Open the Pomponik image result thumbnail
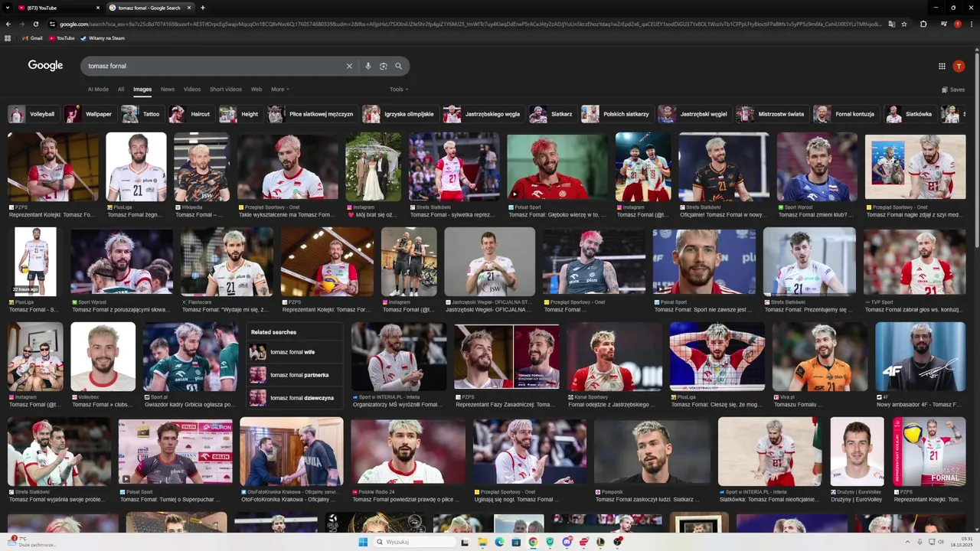 [x=652, y=452]
